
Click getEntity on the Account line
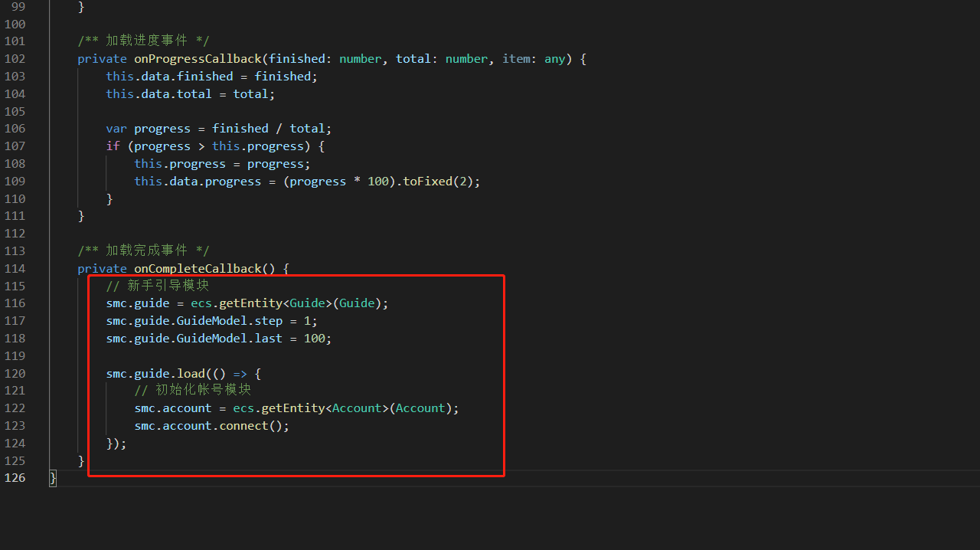coord(293,408)
